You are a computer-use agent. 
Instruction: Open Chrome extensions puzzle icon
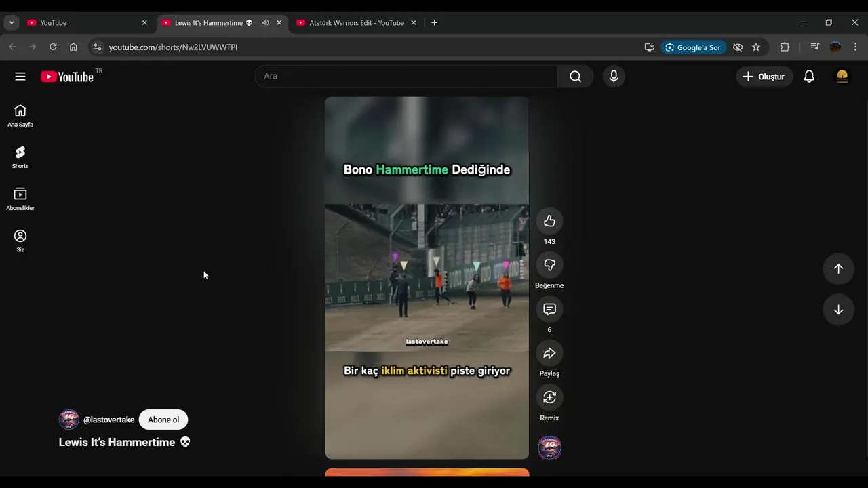[785, 47]
